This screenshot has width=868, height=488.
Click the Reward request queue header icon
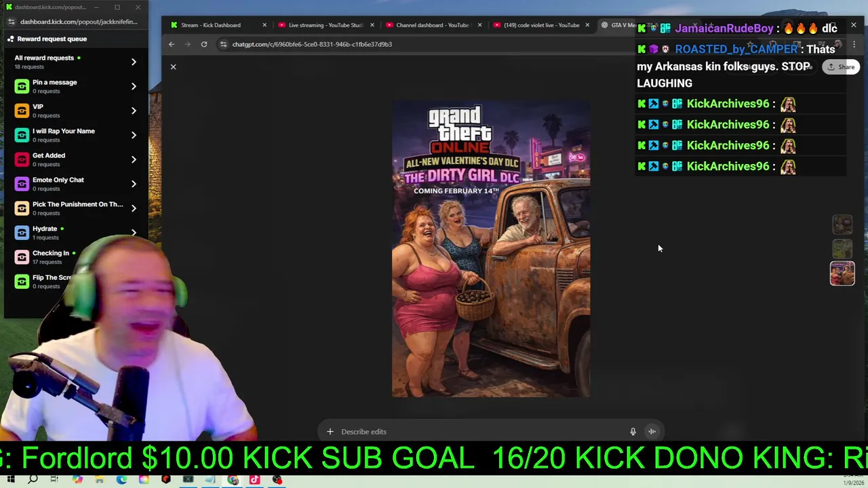[x=10, y=39]
